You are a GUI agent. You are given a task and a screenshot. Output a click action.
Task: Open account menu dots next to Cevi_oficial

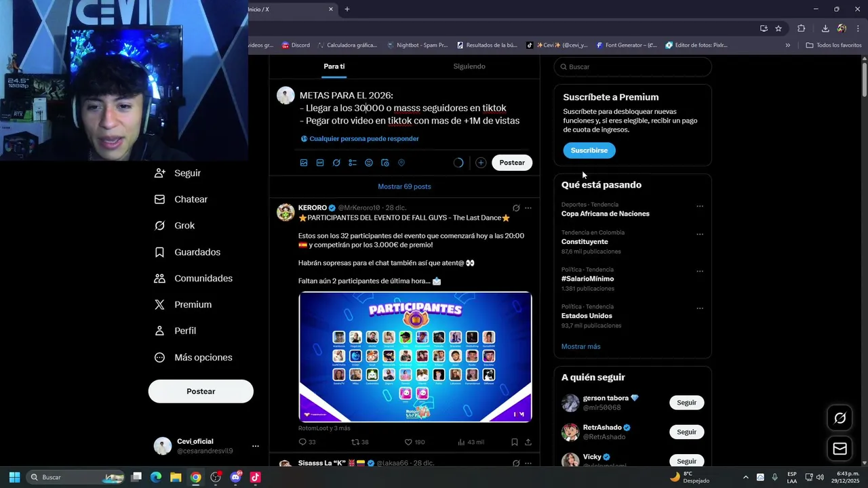click(x=256, y=446)
